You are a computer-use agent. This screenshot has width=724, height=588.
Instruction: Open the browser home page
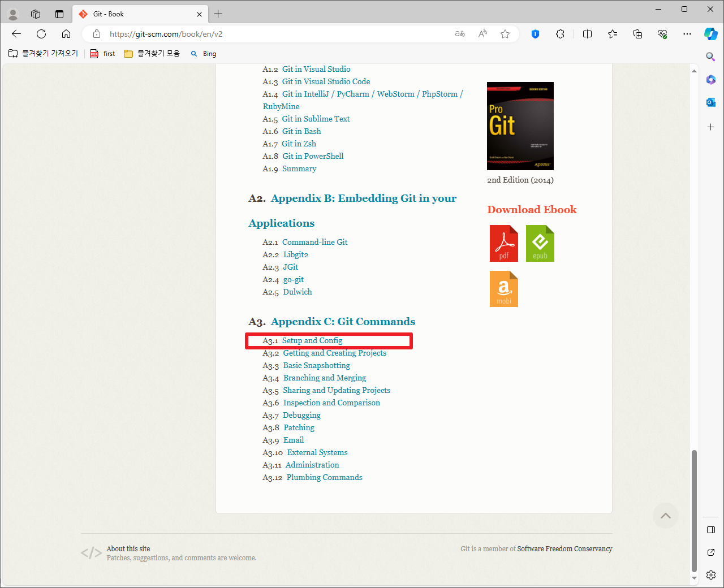pyautogui.click(x=66, y=34)
